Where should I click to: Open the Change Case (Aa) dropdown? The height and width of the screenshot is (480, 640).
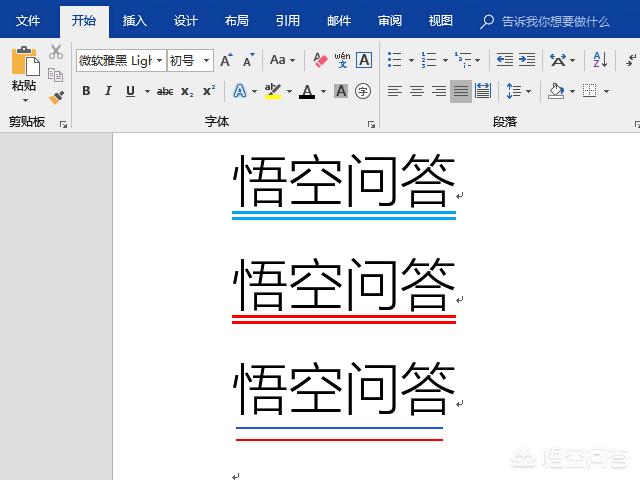[x=282, y=60]
